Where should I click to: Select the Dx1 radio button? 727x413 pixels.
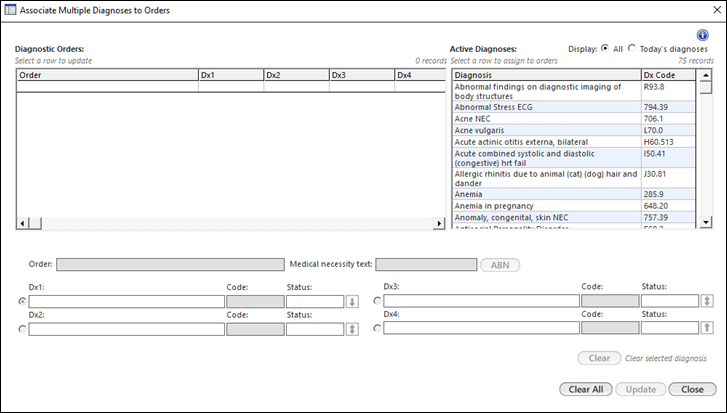22,302
